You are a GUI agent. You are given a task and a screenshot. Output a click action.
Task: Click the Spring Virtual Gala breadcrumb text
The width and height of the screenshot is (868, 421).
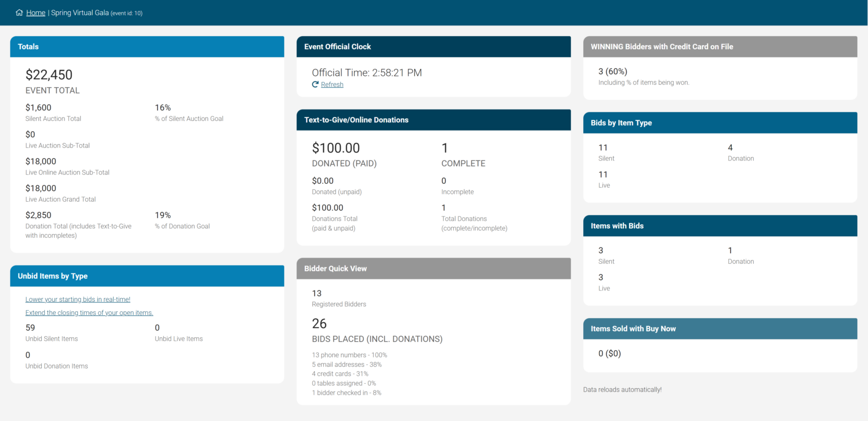point(80,12)
